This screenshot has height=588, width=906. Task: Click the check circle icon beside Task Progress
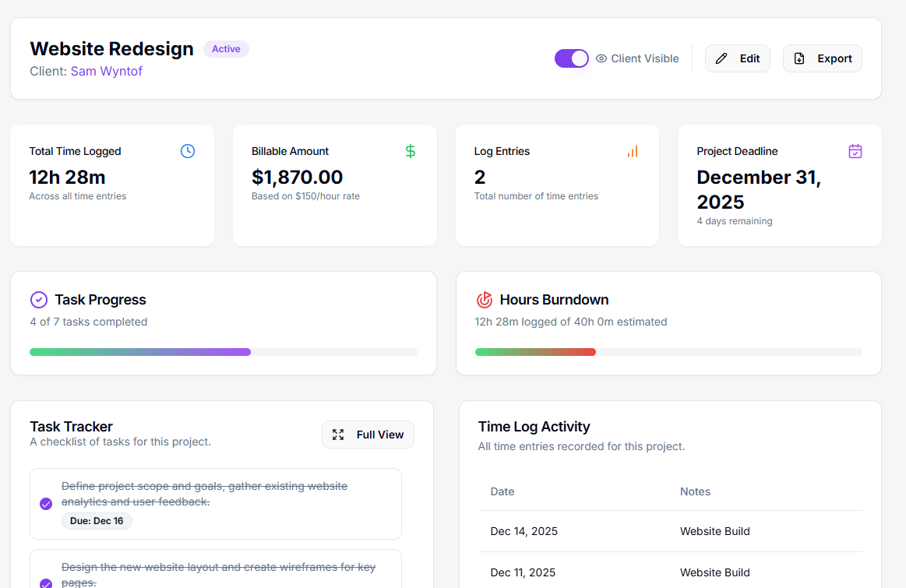(39, 300)
